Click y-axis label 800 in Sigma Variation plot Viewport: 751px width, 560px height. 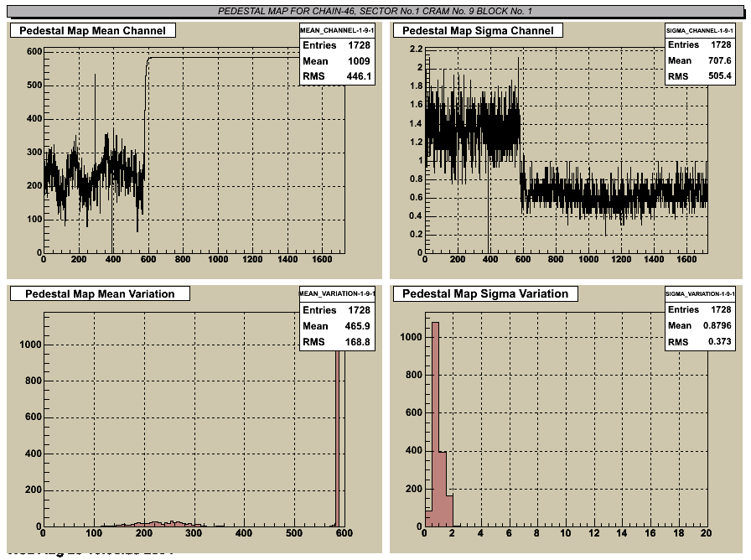[x=414, y=375]
